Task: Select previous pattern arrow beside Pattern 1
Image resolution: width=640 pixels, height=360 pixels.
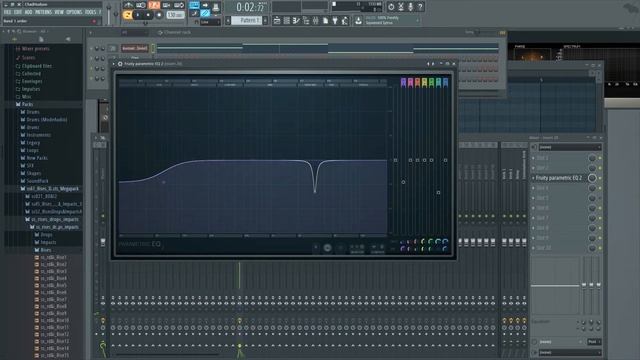Action: pos(228,20)
